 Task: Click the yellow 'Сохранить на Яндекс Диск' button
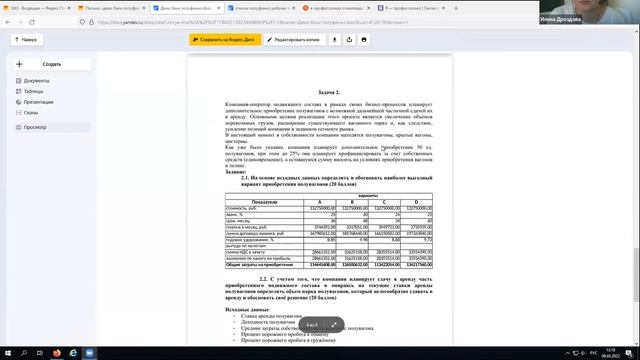(225, 40)
